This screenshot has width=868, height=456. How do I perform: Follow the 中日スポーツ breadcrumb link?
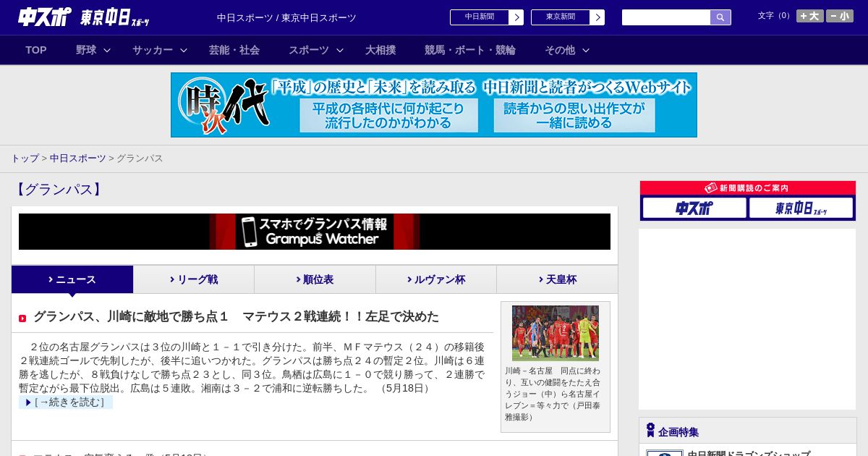coord(77,158)
